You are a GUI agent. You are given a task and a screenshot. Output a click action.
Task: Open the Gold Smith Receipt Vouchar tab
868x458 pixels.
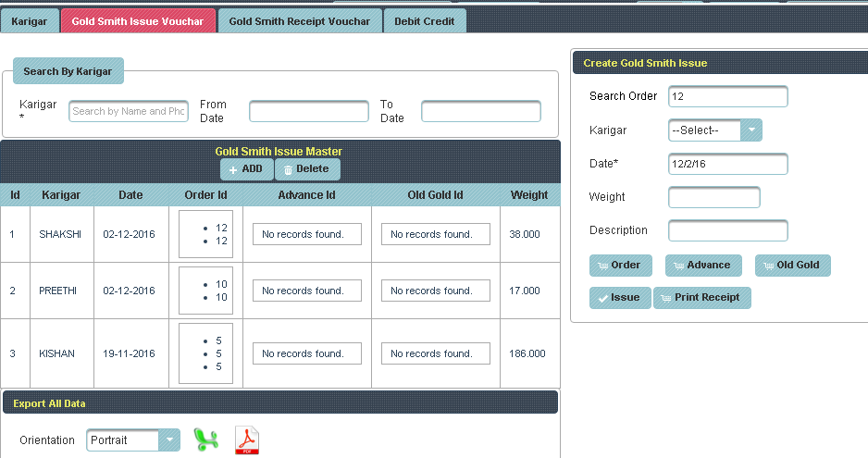pos(299,21)
